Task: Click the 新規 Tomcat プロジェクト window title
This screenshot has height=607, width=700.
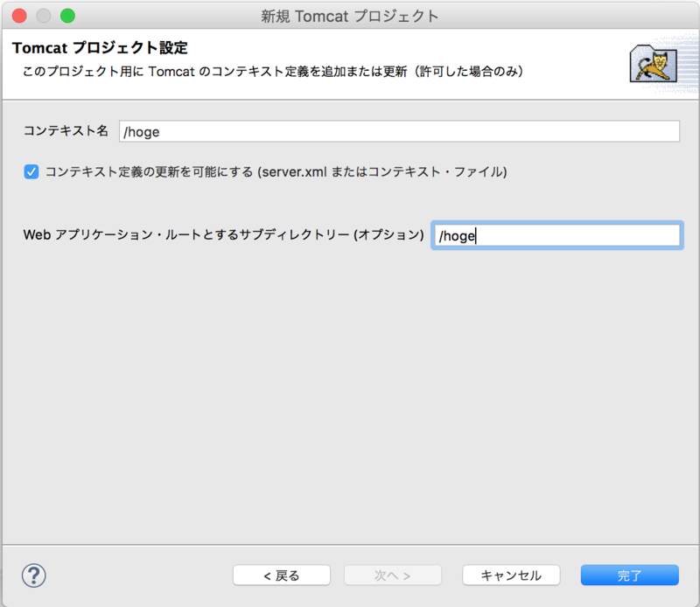Action: (350, 16)
